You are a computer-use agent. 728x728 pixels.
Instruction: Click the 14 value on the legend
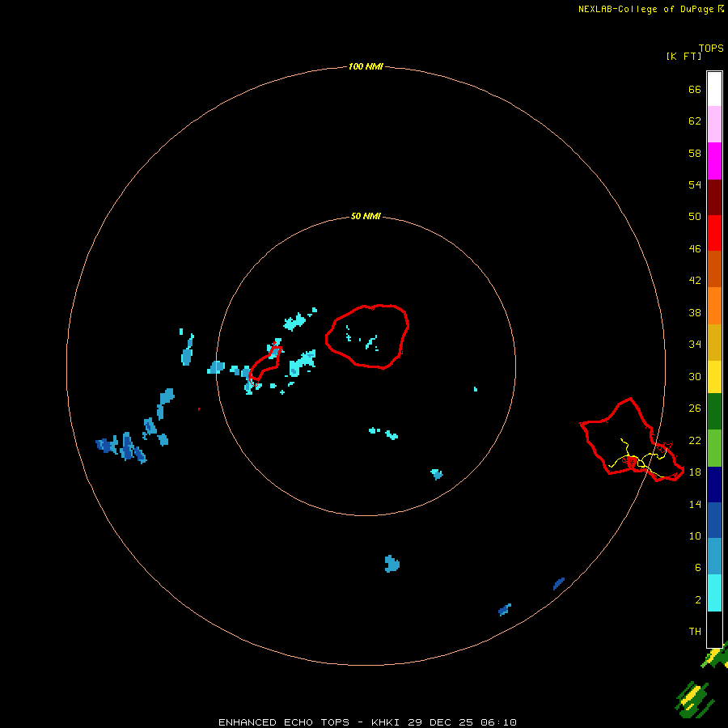(695, 504)
